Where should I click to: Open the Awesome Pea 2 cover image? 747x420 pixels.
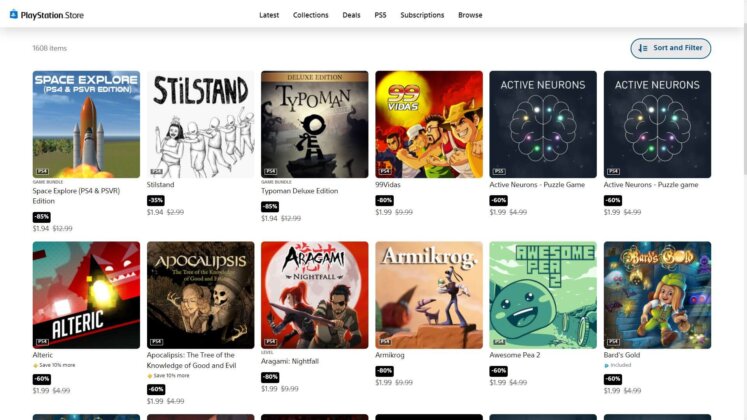tap(543, 295)
